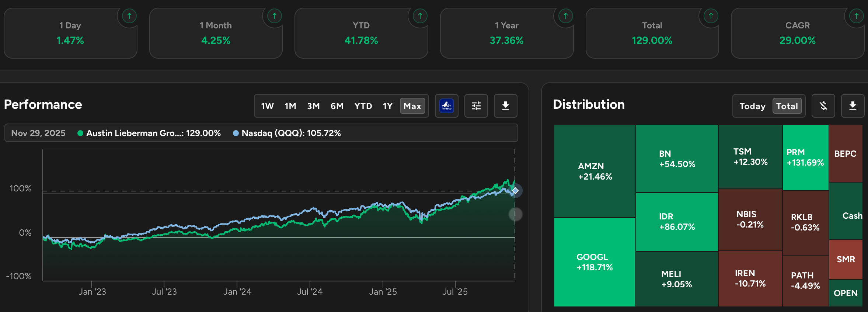
Task: Click the up-arrow icon on 1 Year card
Action: pos(566,16)
